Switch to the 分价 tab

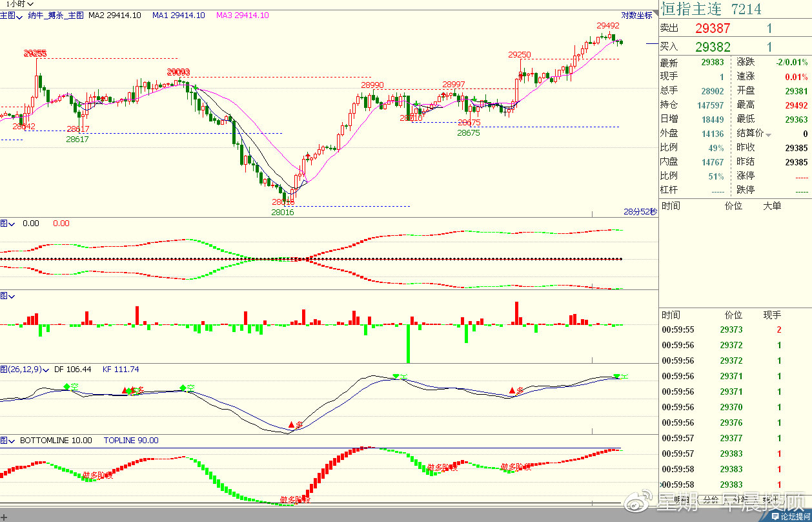pyautogui.click(x=710, y=499)
